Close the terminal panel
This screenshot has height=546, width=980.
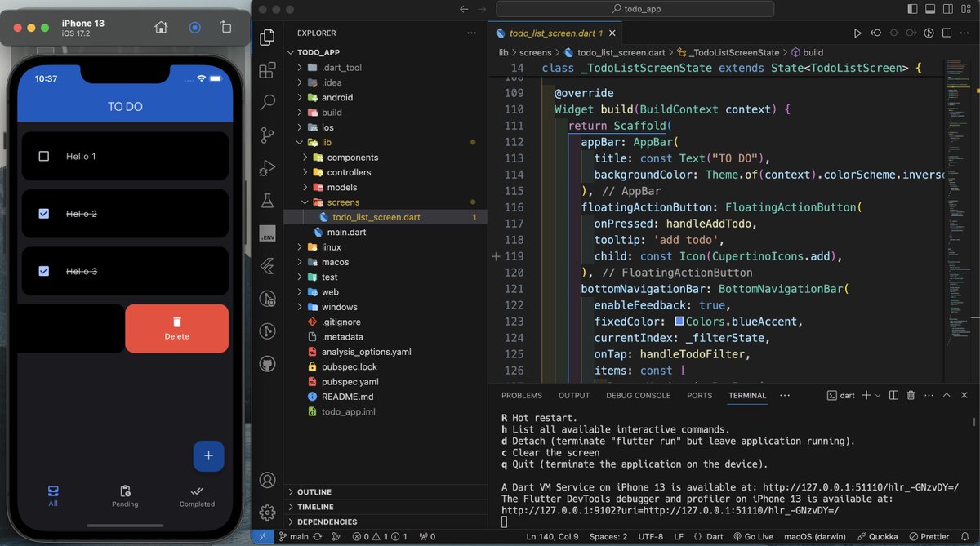[964, 395]
